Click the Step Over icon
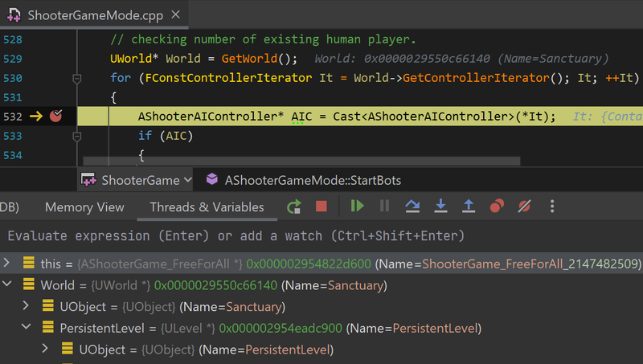The image size is (643, 364). coord(412,207)
